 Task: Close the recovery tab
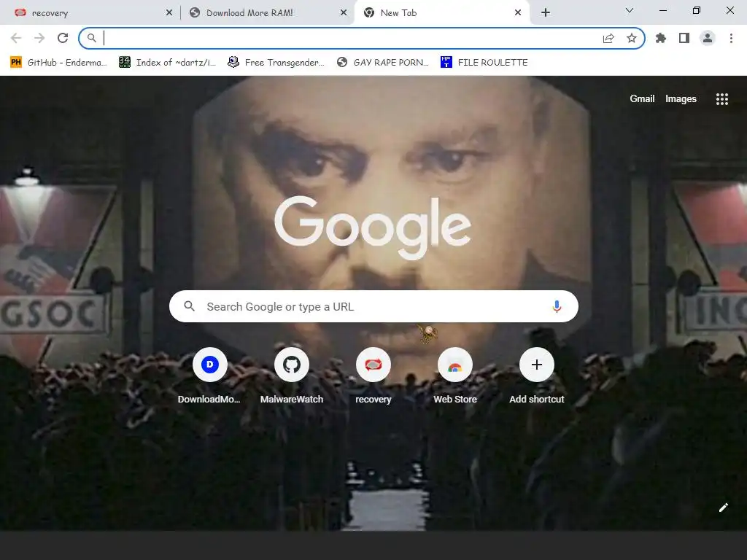(x=169, y=13)
